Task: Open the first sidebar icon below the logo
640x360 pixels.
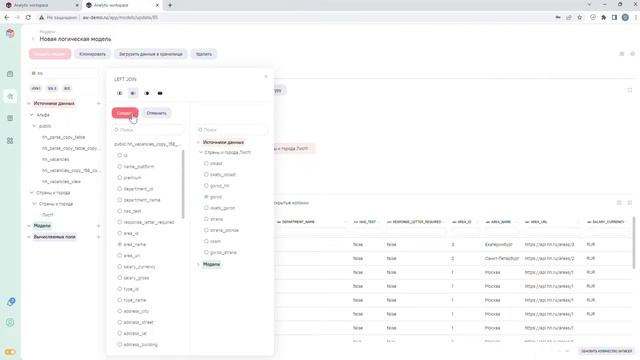Action: [10, 74]
